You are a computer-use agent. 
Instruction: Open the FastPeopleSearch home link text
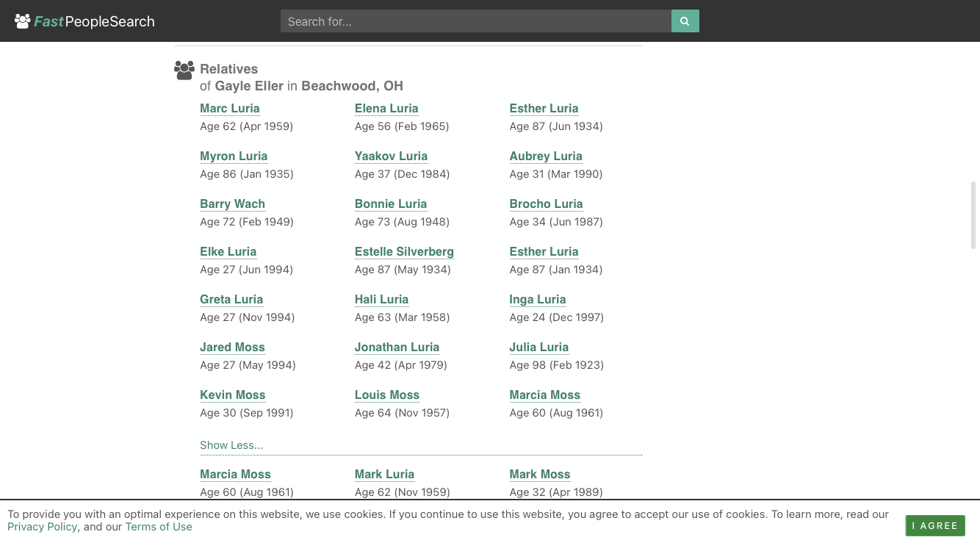(94, 21)
